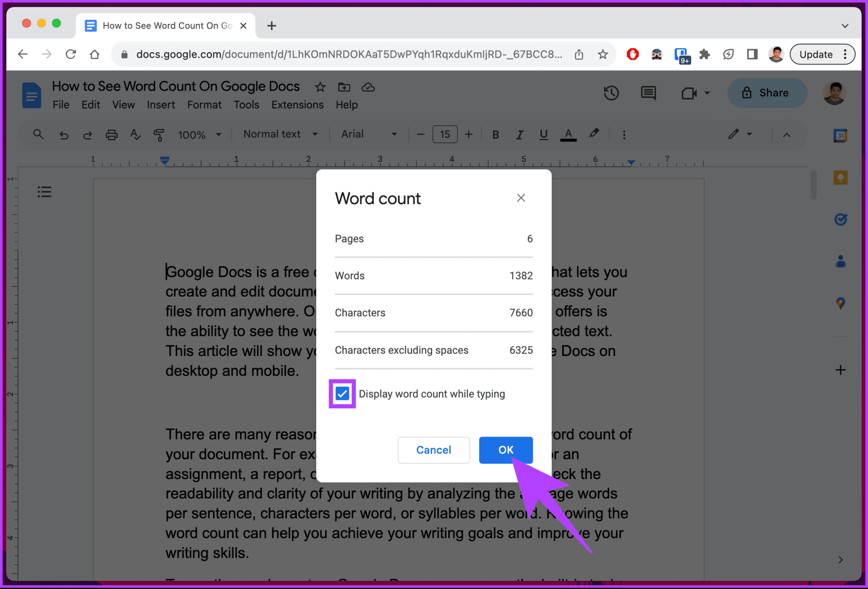Click the highlight color pen icon
868x589 pixels.
point(594,134)
